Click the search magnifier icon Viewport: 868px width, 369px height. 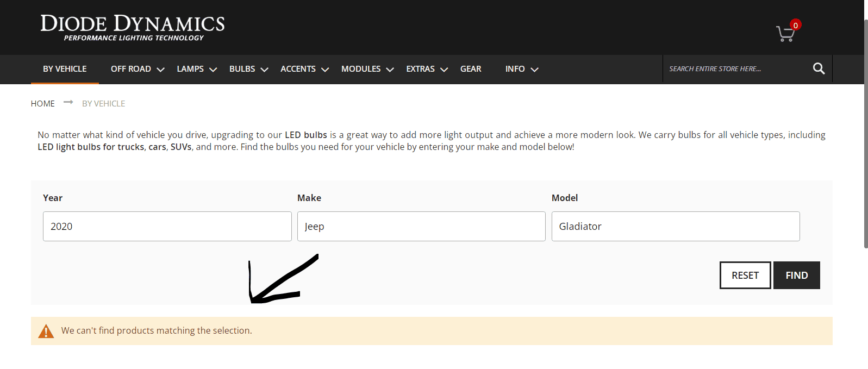point(819,68)
